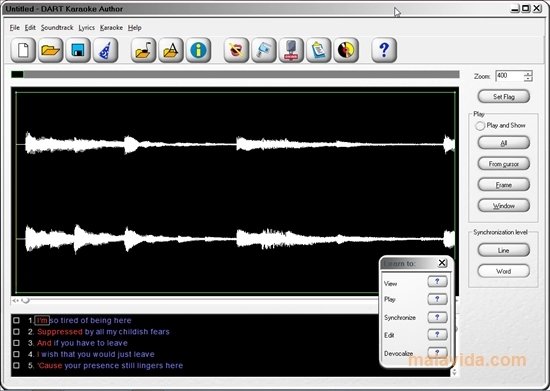Click the waveform horizontal scroll slider handle

click(25, 301)
